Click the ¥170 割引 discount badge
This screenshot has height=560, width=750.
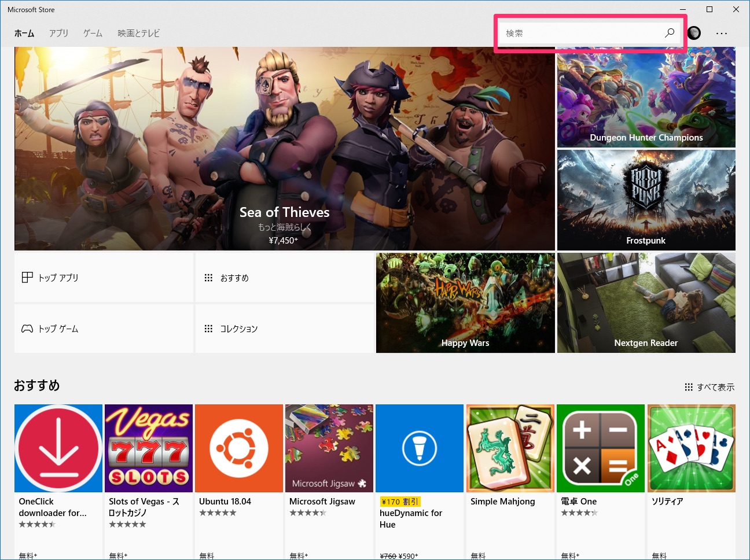(x=400, y=502)
